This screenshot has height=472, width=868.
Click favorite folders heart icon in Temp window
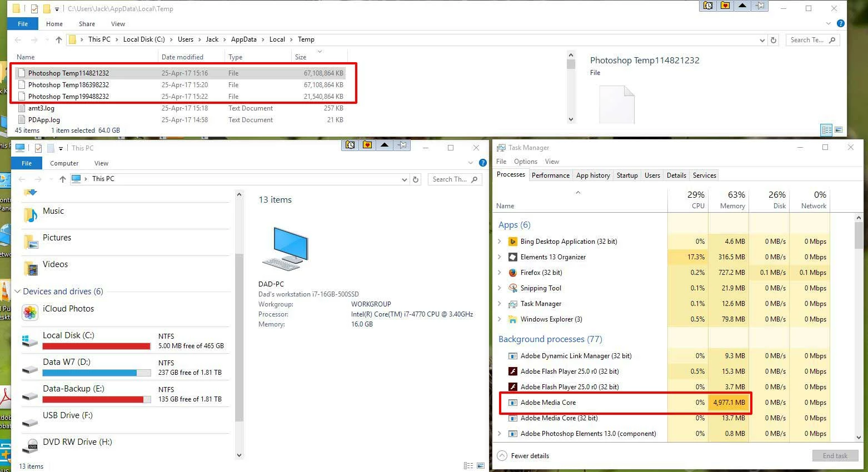click(725, 6)
